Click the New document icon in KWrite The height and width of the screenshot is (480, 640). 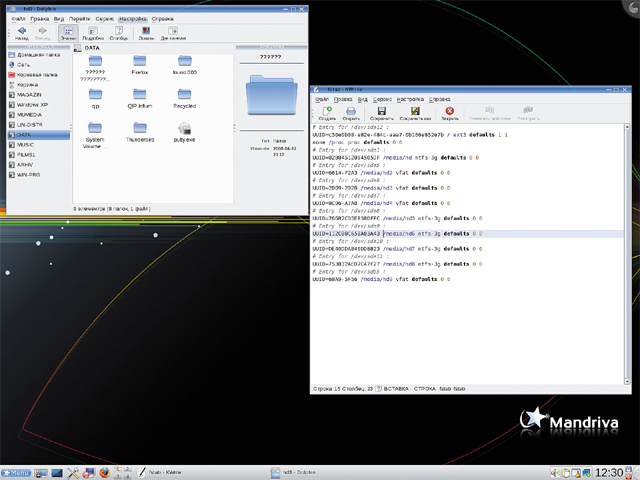327,112
